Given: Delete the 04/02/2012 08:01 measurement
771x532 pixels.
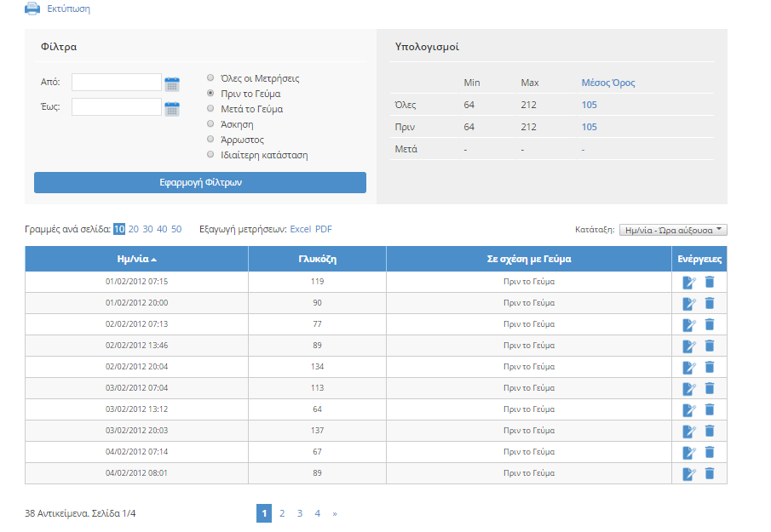Looking at the screenshot, I should click(x=710, y=473).
